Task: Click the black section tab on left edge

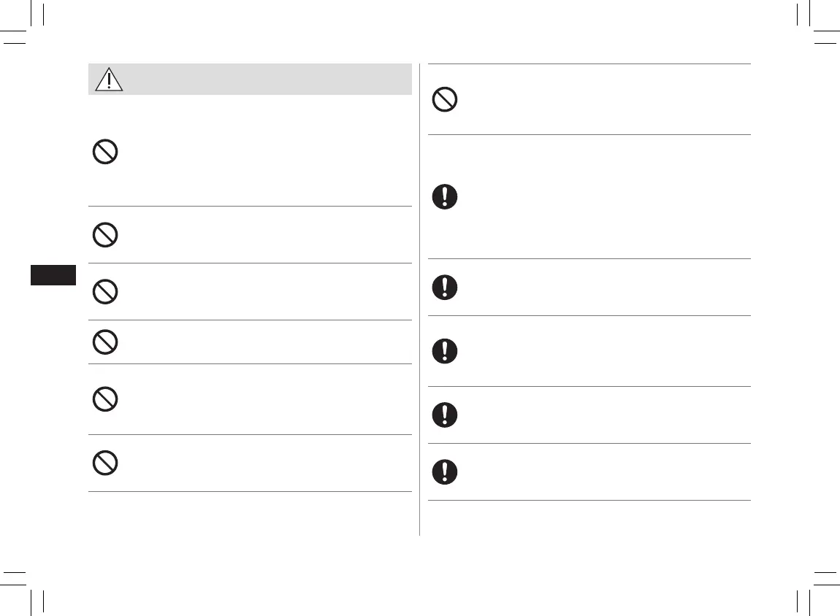Action: 53,275
